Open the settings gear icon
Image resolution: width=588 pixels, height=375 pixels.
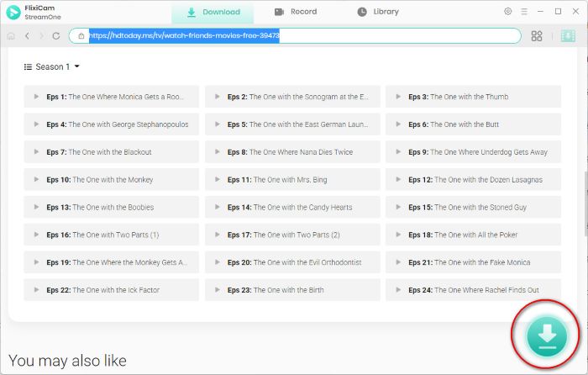point(507,11)
